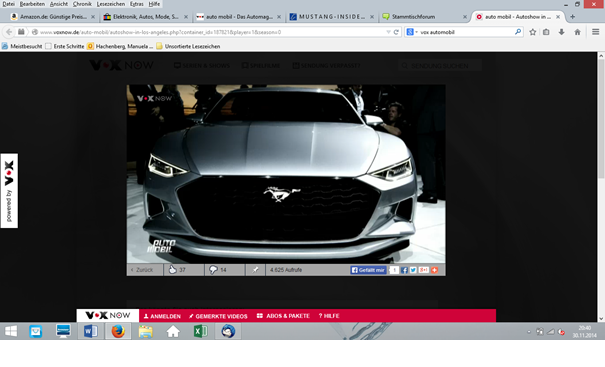Viewport: 605px width, 367px height.
Task: Open the Datei menu
Action: [8, 4]
